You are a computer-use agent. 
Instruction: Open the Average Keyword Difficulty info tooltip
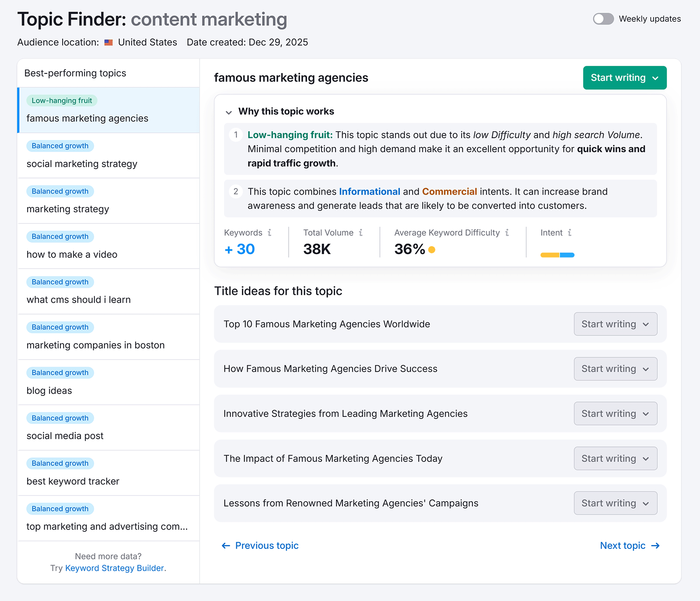pos(507,233)
